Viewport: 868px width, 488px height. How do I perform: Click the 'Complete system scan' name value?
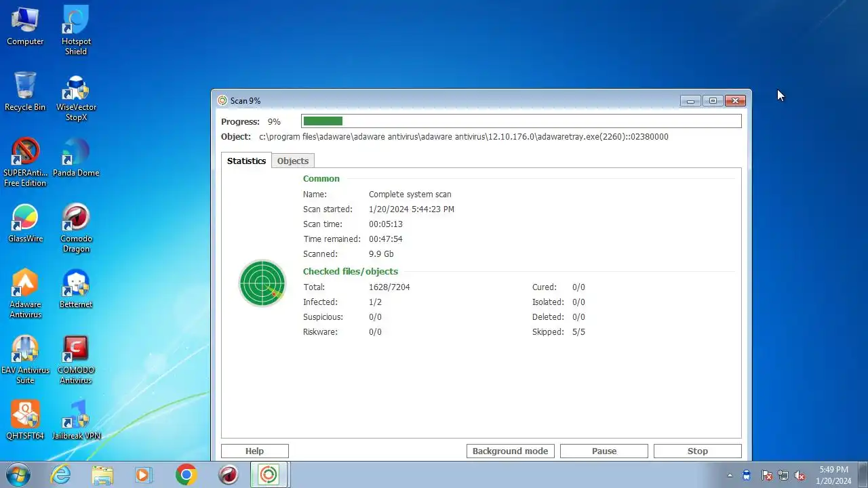[410, 195]
